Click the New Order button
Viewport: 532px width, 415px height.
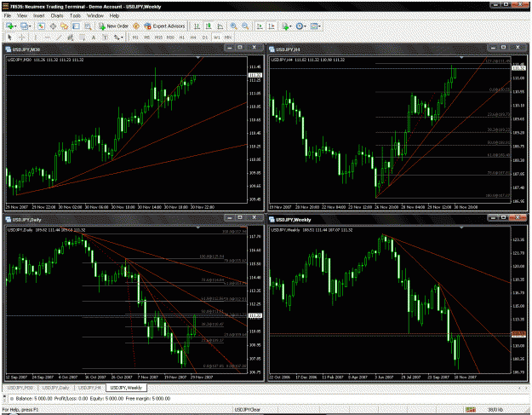[113, 26]
